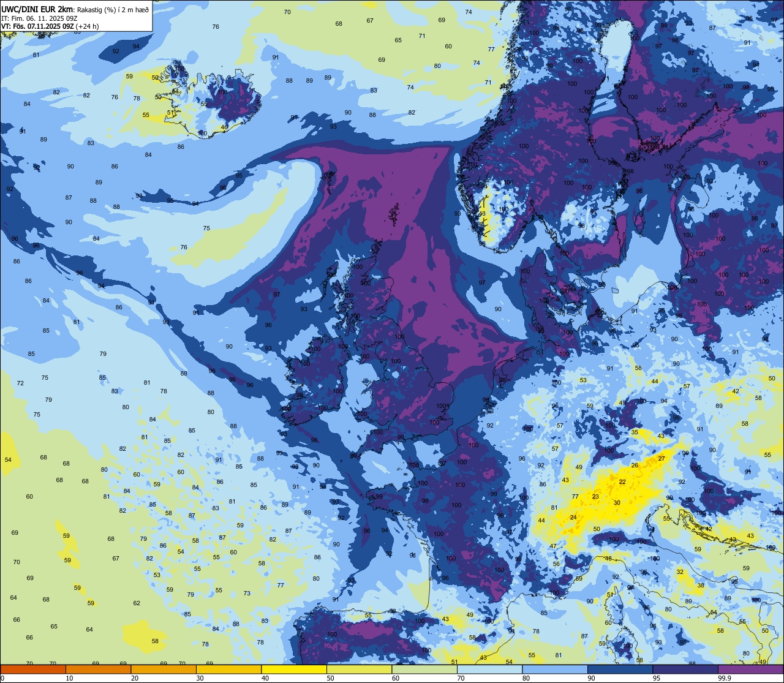Viewport: 784px width, 683px height.
Task: Click the humidity value 27 over the Alps
Action: (x=661, y=458)
